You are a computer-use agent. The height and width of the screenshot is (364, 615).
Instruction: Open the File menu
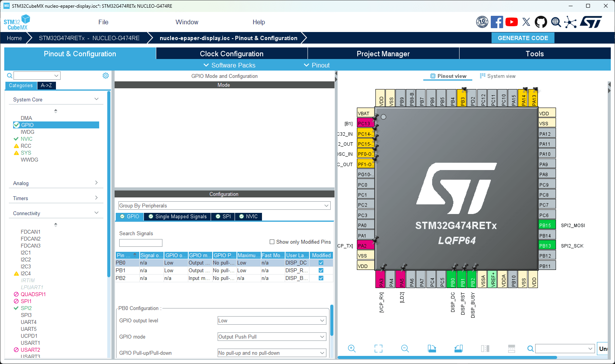point(103,22)
